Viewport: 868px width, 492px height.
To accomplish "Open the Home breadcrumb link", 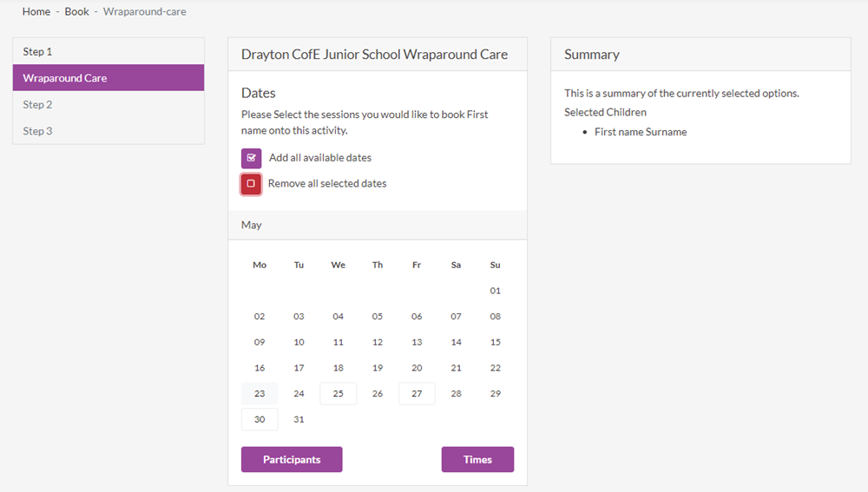I will pos(36,11).
